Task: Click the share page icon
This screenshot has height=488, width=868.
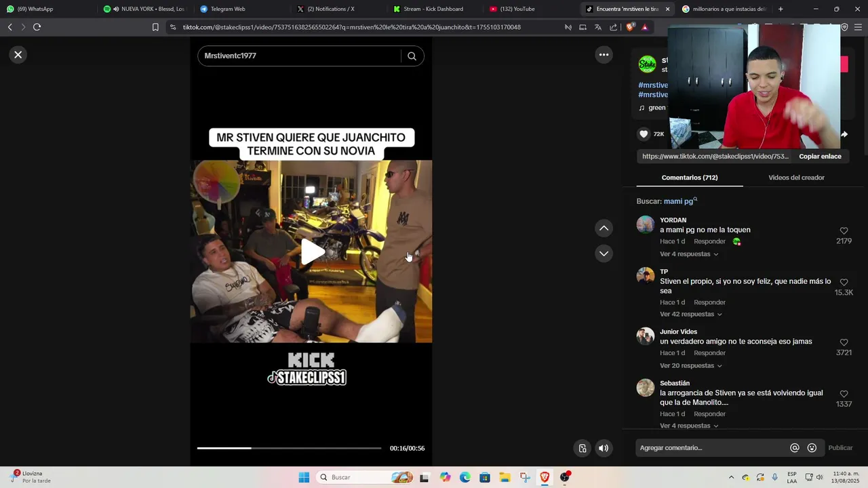Action: [x=614, y=27]
